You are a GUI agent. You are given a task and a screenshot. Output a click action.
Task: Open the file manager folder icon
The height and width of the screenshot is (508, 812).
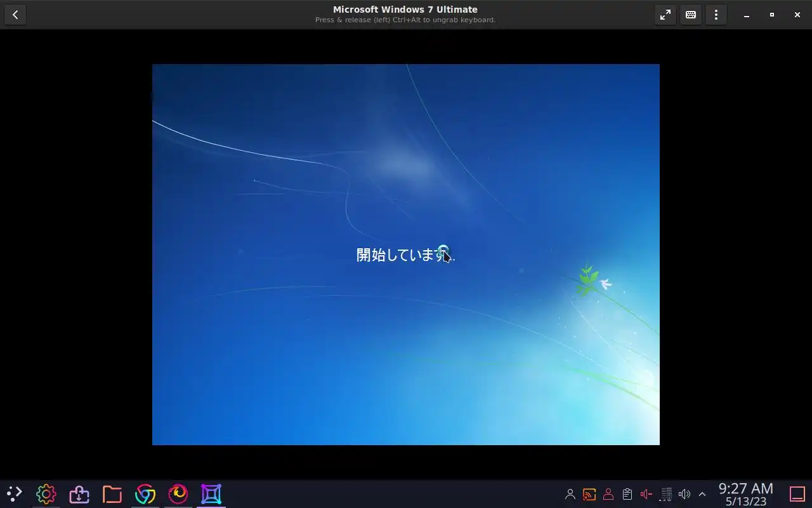(112, 493)
